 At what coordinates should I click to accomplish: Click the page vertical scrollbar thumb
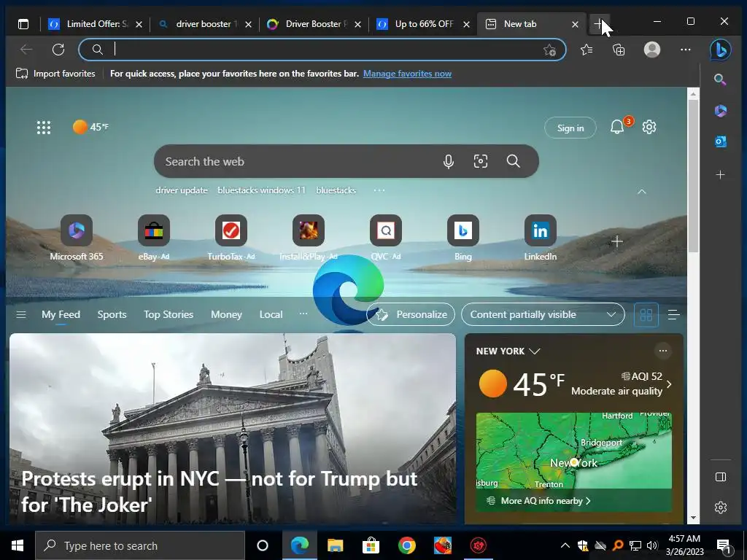point(693,176)
